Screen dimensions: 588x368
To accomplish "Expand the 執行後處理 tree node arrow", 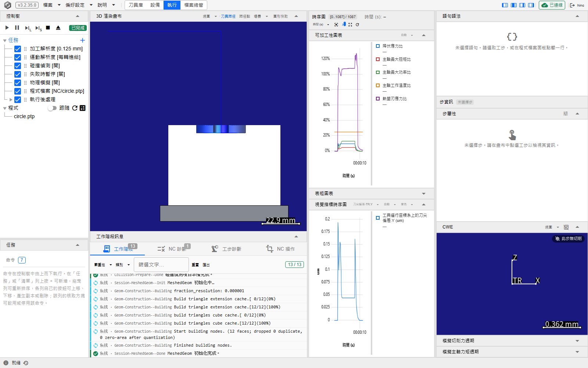I will click(11, 100).
